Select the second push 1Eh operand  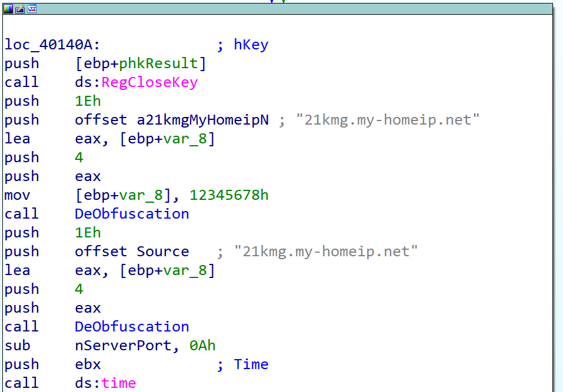click(88, 233)
